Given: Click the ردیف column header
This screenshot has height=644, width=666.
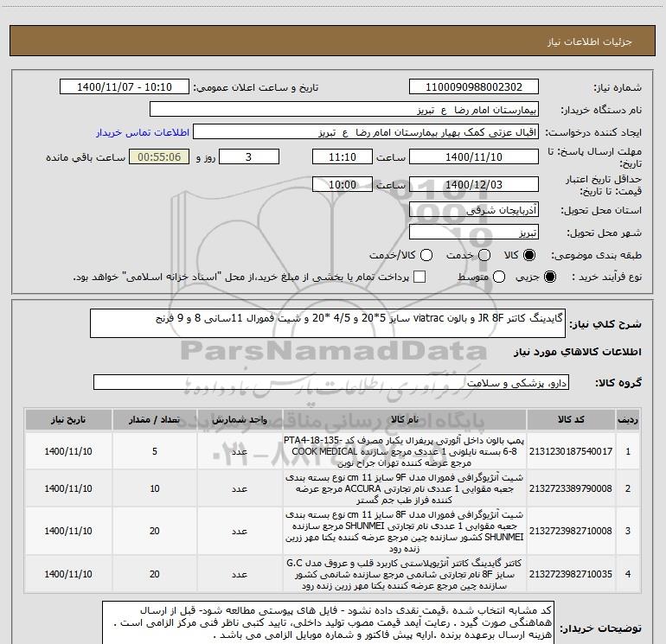Looking at the screenshot, I should tap(628, 420).
